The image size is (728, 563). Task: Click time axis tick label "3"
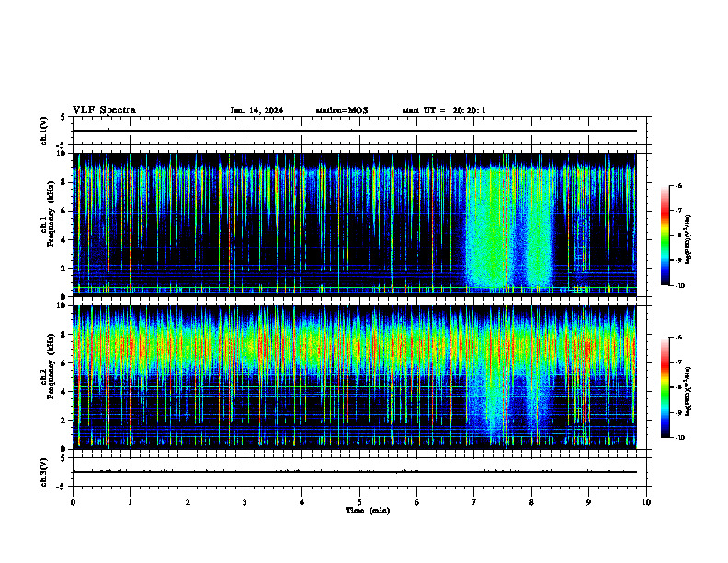pyautogui.click(x=245, y=502)
